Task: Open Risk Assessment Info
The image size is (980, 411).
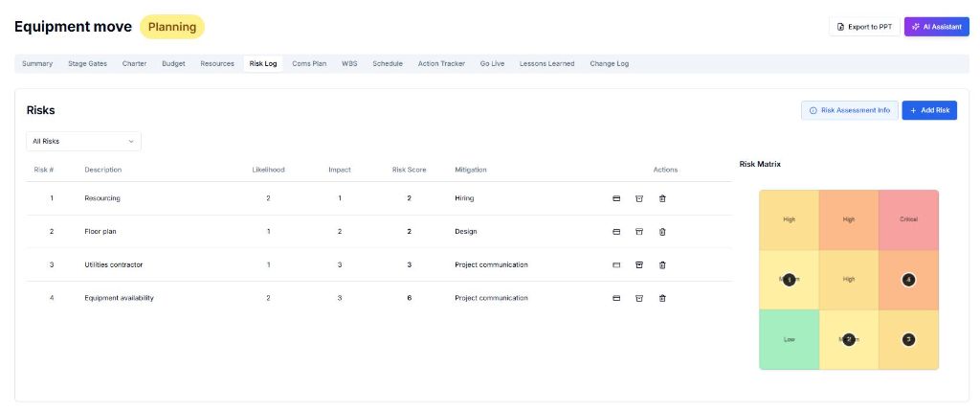Action: point(850,110)
